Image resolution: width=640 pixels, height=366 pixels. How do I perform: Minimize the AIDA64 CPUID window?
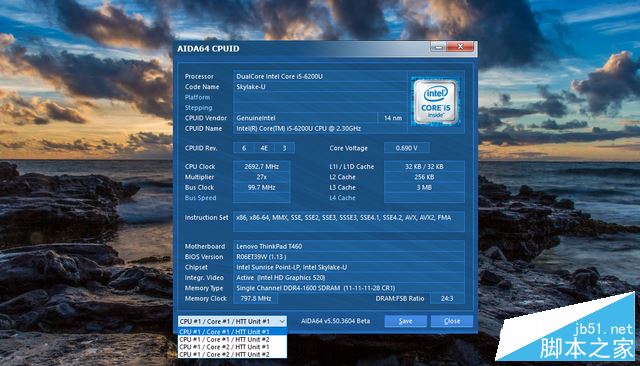(439, 47)
